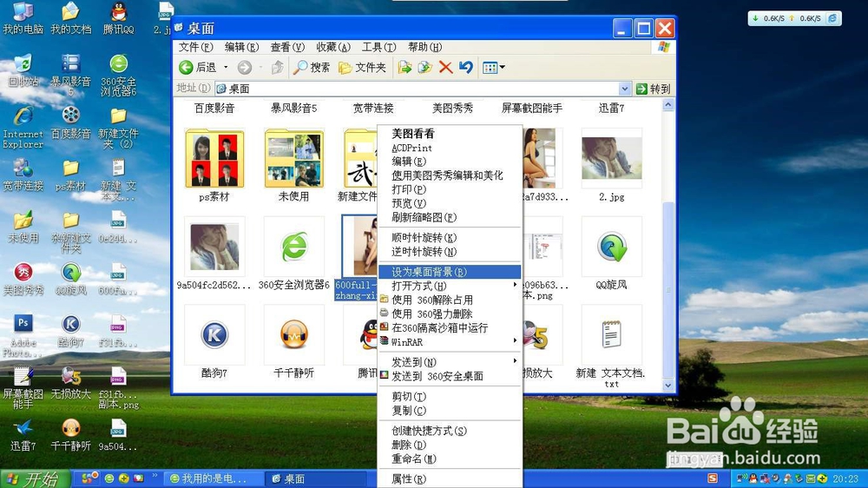
Task: Open Internet Explorer desktop icon
Action: click(x=23, y=128)
